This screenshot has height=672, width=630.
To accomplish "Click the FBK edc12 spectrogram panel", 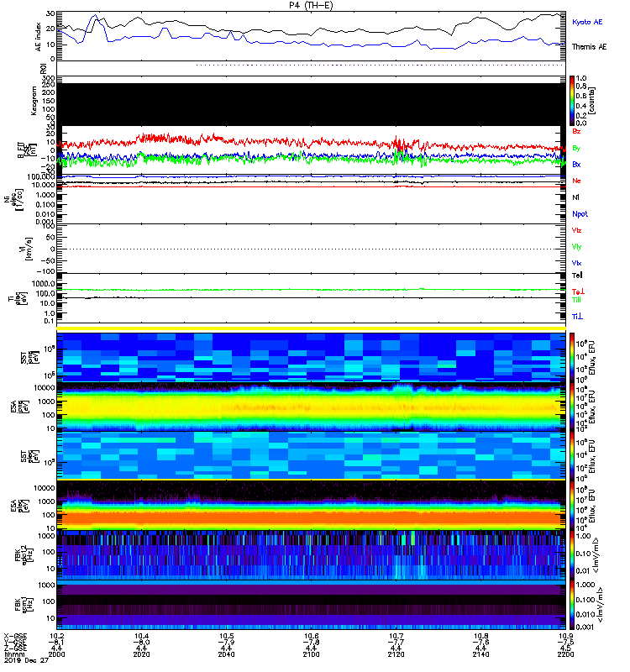I will click(311, 555).
